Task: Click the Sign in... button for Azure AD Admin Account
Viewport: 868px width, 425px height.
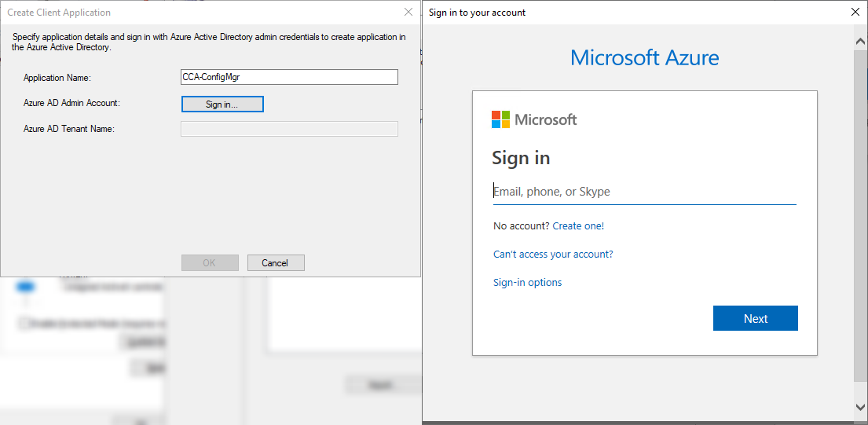Action: click(222, 104)
